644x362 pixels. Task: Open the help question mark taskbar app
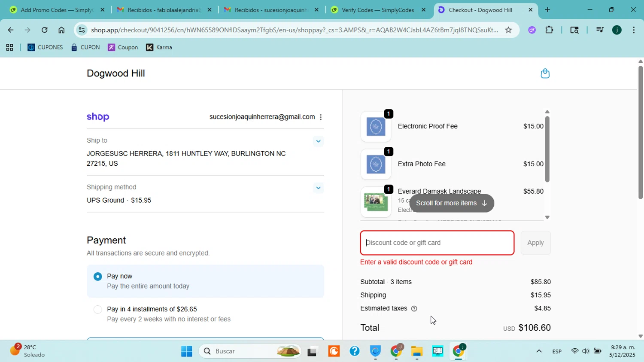[355, 351]
